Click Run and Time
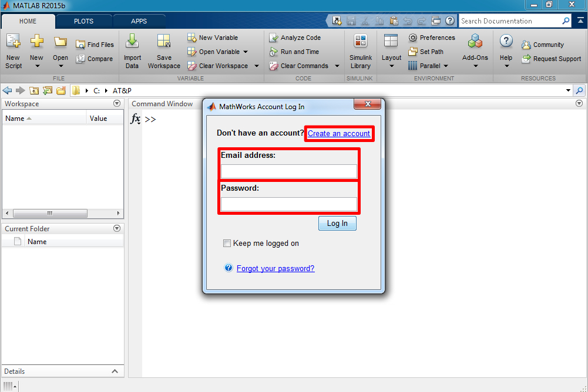Viewport: 588px width, 392px height. [294, 52]
